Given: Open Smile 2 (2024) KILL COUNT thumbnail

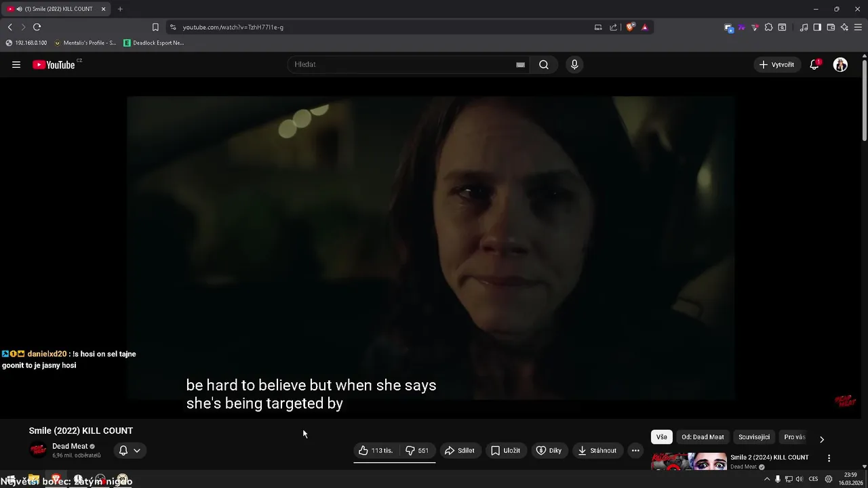Looking at the screenshot, I should tap(689, 462).
